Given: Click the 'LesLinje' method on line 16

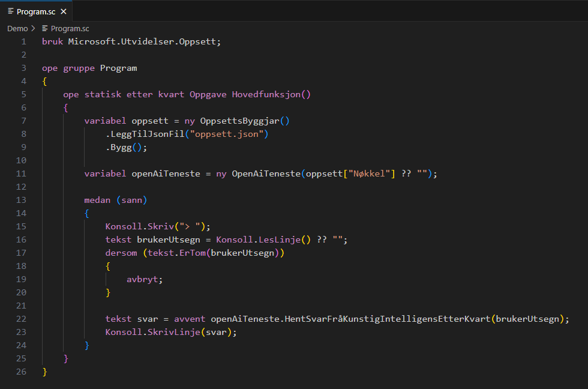Looking at the screenshot, I should pyautogui.click(x=280, y=240).
